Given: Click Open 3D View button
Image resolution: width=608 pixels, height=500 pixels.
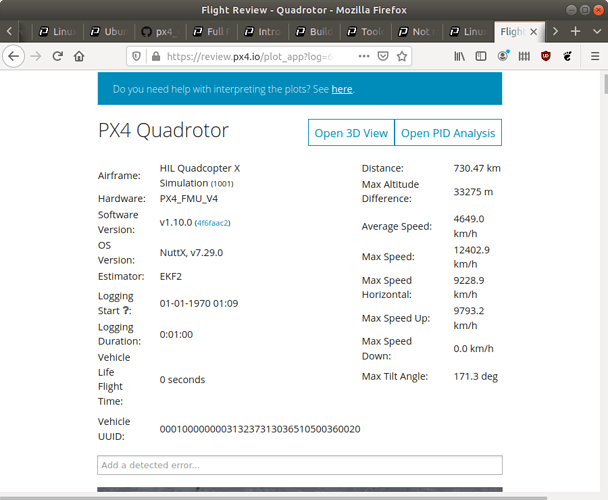Looking at the screenshot, I should coord(351,133).
